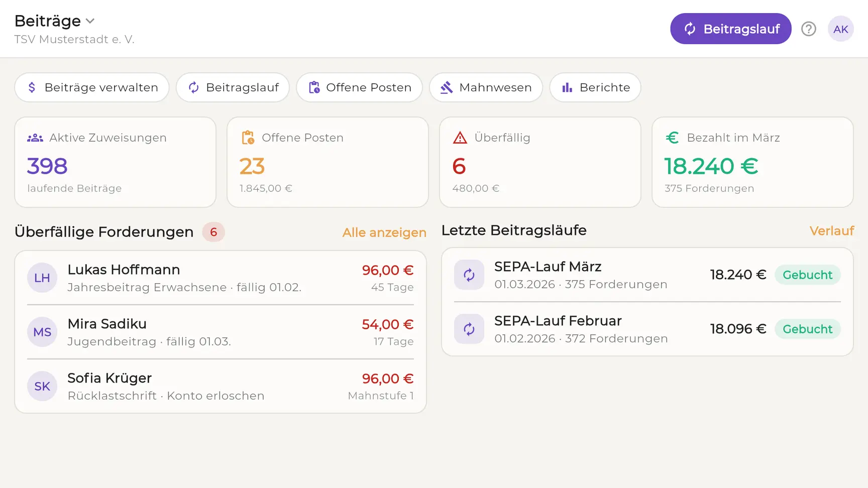The image size is (868, 488).
Task: Click the SEPA-Lauf Februar title
Action: click(x=558, y=321)
